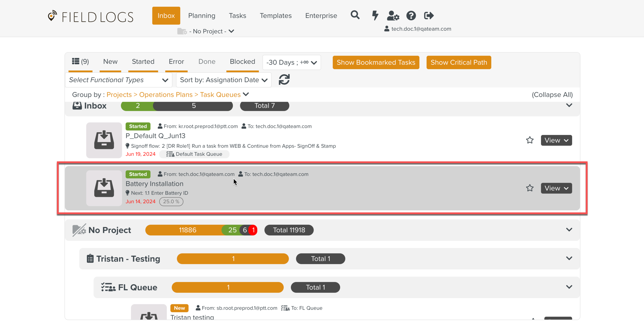Screen dimensions: 644x329
Task: Click tech.doc.1@qateam.com account label in header
Action: (418, 29)
